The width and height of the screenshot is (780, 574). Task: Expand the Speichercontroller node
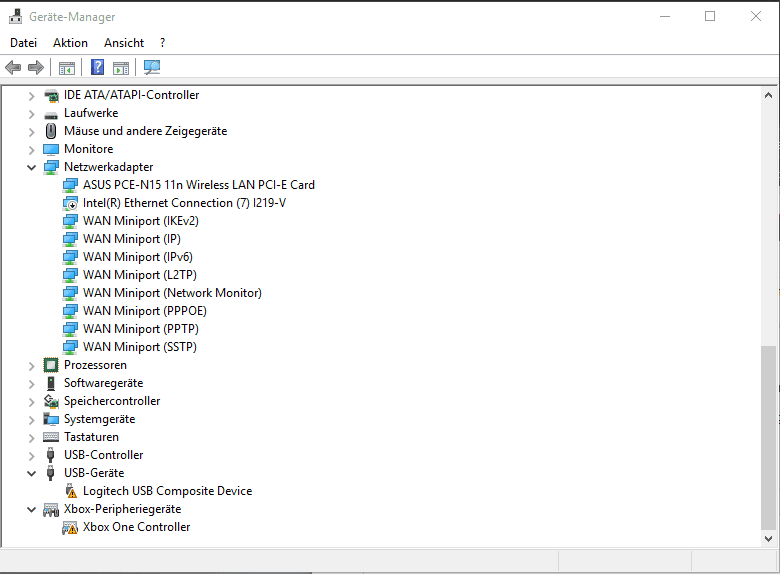31,402
